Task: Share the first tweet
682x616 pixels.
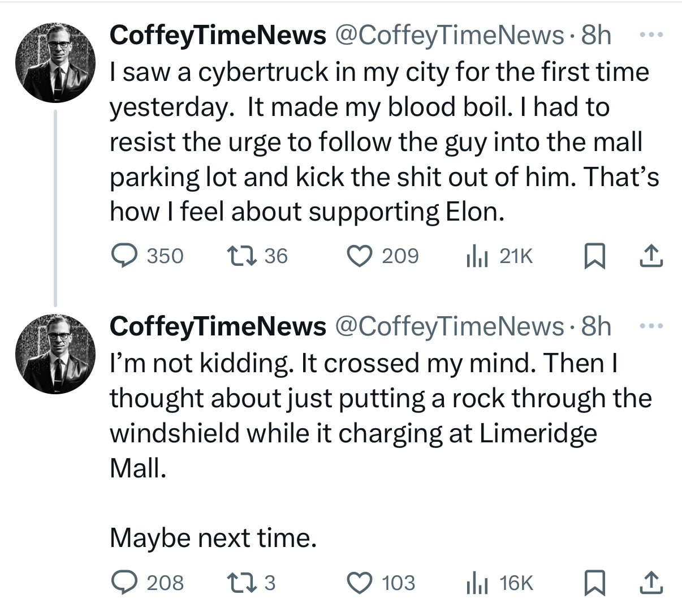Action: [651, 257]
